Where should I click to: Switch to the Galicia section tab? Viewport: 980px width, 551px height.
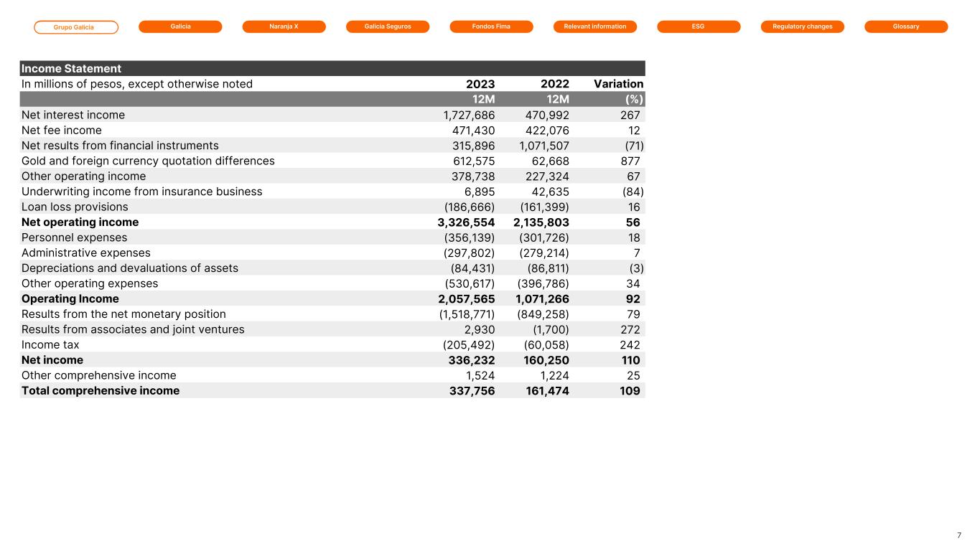180,27
